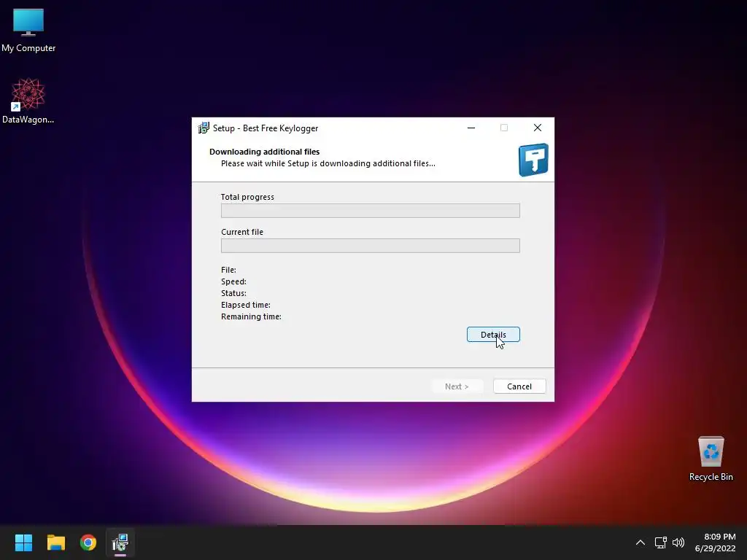
Task: Click the greyed-out Next > button
Action: [457, 386]
